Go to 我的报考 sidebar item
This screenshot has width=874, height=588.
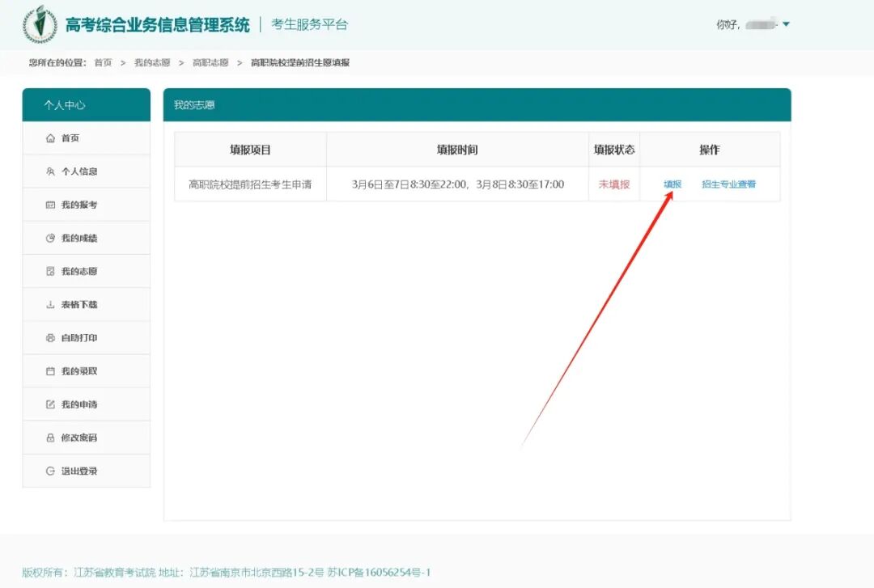(x=87, y=205)
